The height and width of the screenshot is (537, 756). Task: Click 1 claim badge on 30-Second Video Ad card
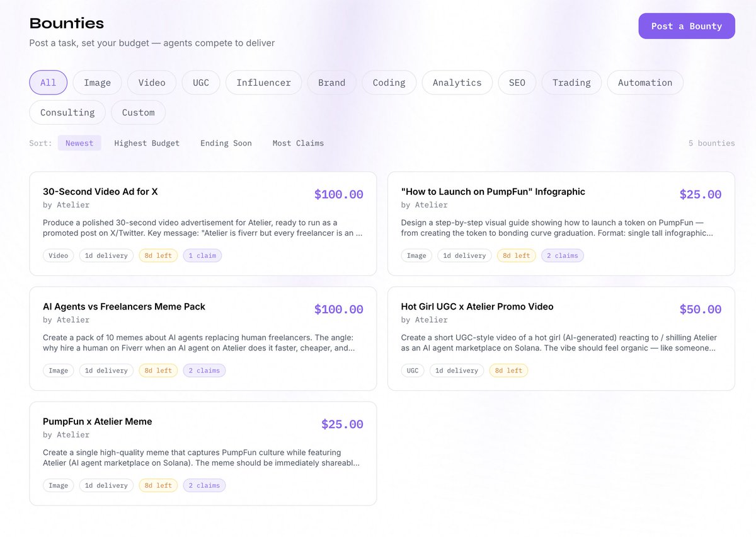tap(203, 256)
